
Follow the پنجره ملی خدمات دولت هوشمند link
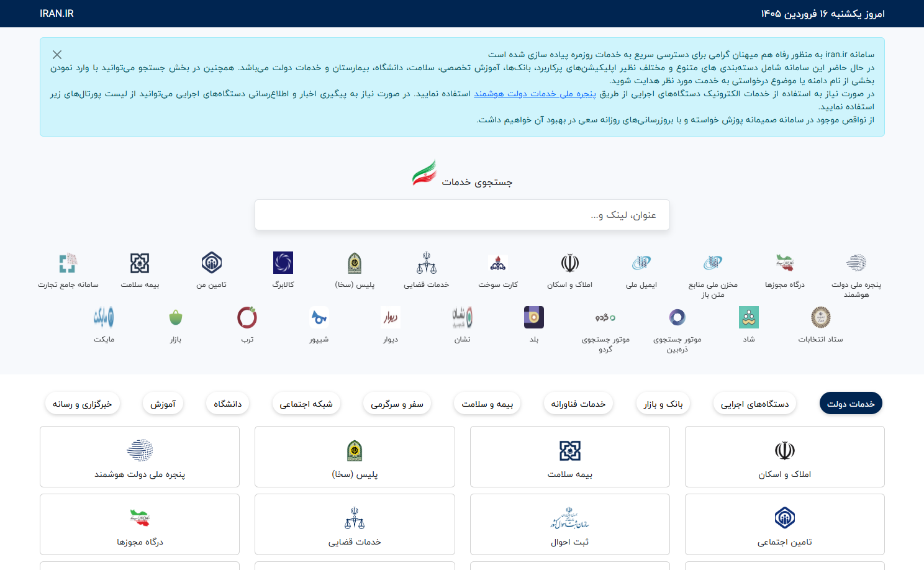click(535, 94)
